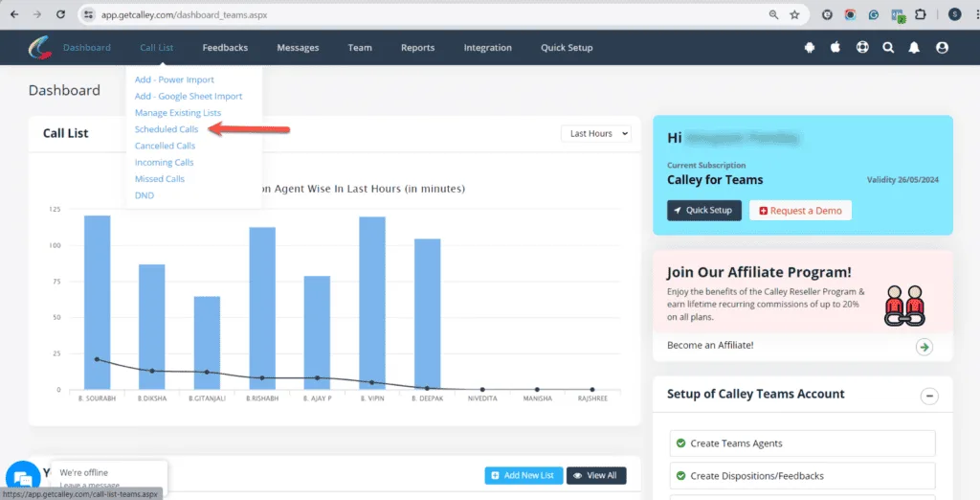Click the NIVEDITA axis label

tap(482, 398)
